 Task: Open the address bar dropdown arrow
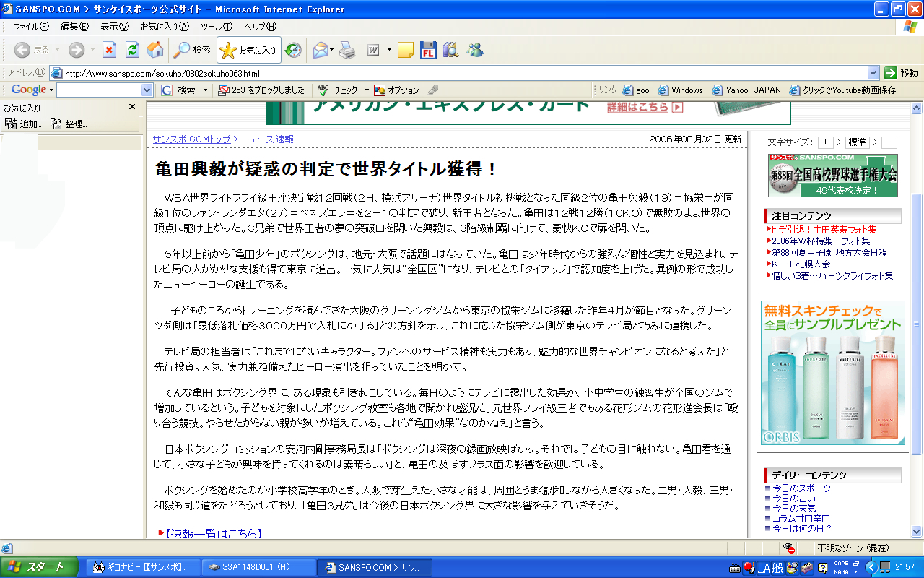(x=873, y=73)
